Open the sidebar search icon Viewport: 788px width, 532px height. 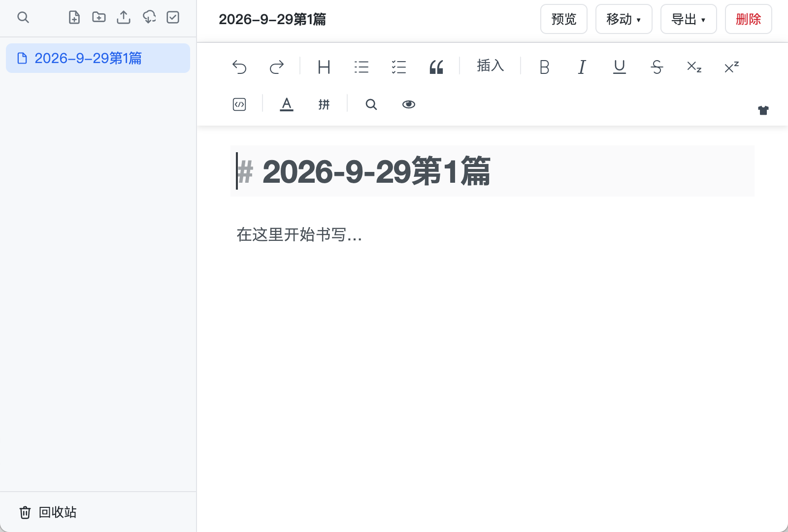tap(23, 18)
